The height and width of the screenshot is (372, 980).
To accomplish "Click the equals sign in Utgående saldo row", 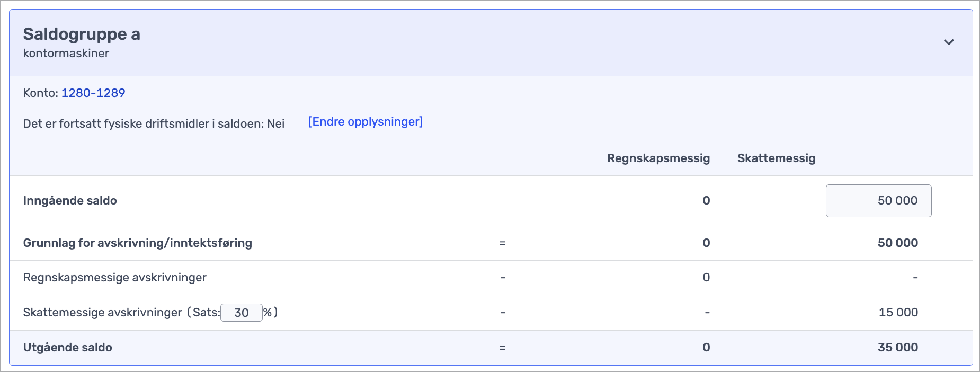I will coord(502,348).
